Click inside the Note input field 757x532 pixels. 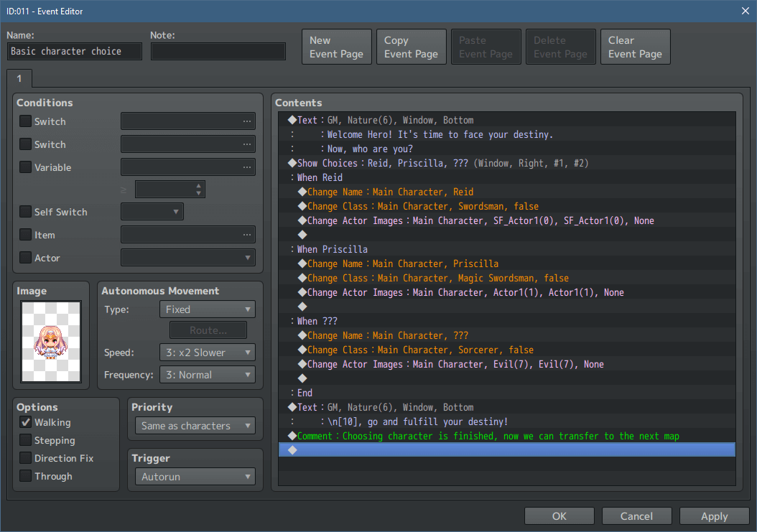(x=218, y=51)
